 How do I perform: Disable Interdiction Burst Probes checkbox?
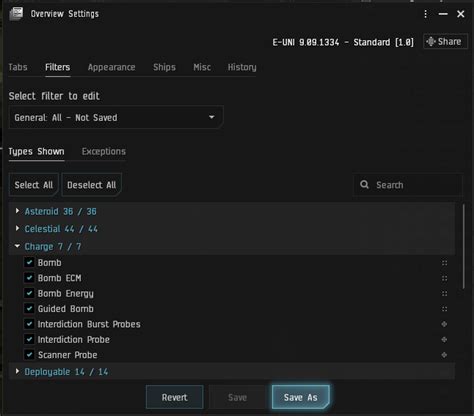point(29,324)
